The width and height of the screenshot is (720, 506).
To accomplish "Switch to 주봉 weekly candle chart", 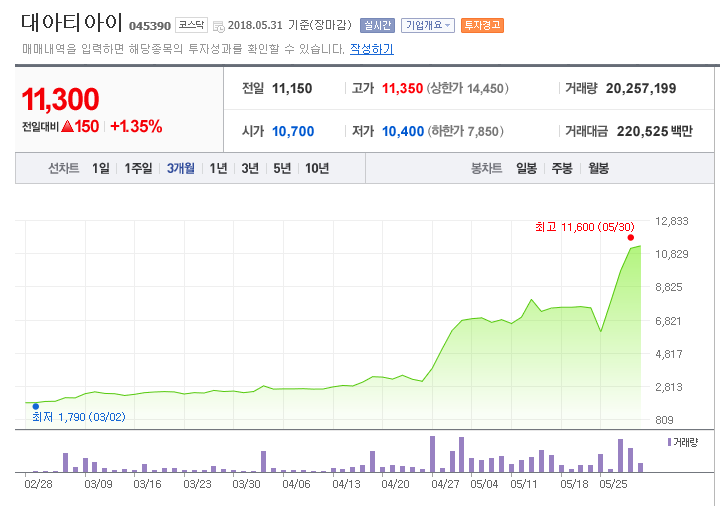I will coord(562,169).
